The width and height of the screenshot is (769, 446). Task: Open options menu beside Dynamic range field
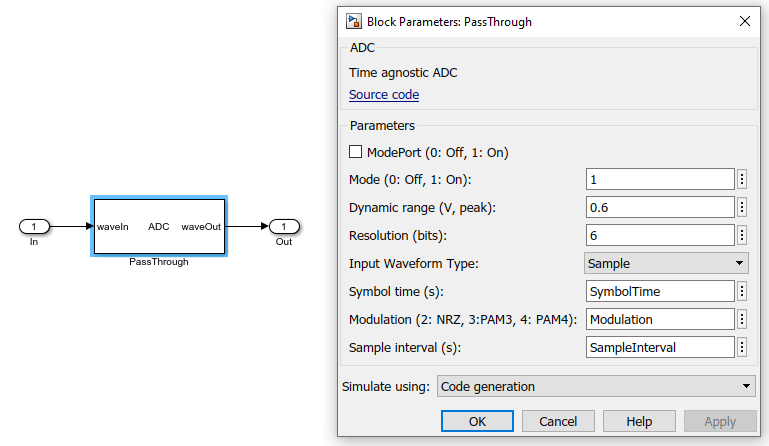pos(742,207)
